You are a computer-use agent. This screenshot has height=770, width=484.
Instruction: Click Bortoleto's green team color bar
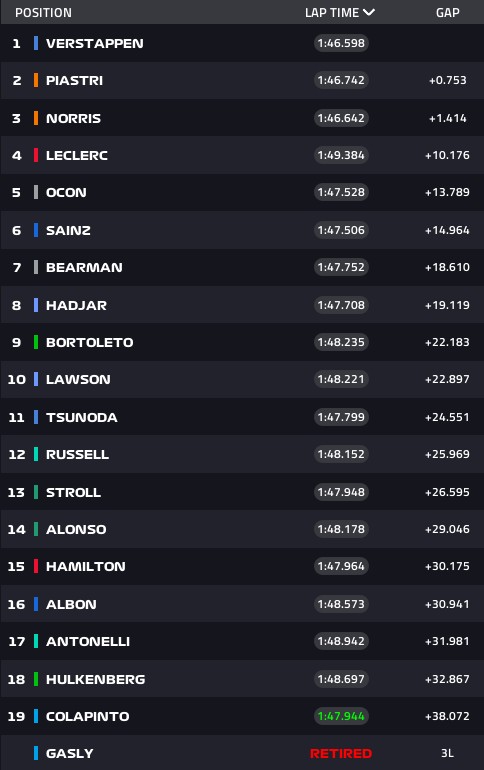[36, 342]
